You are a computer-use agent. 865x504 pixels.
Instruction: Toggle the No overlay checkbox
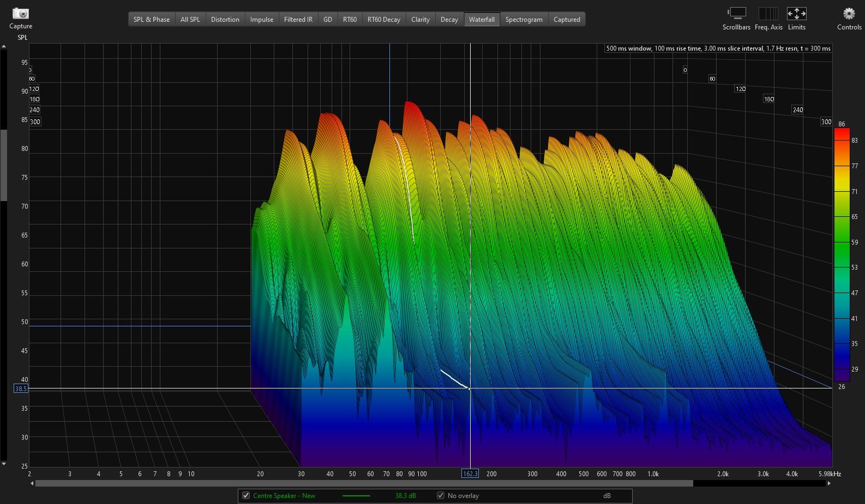(441, 496)
